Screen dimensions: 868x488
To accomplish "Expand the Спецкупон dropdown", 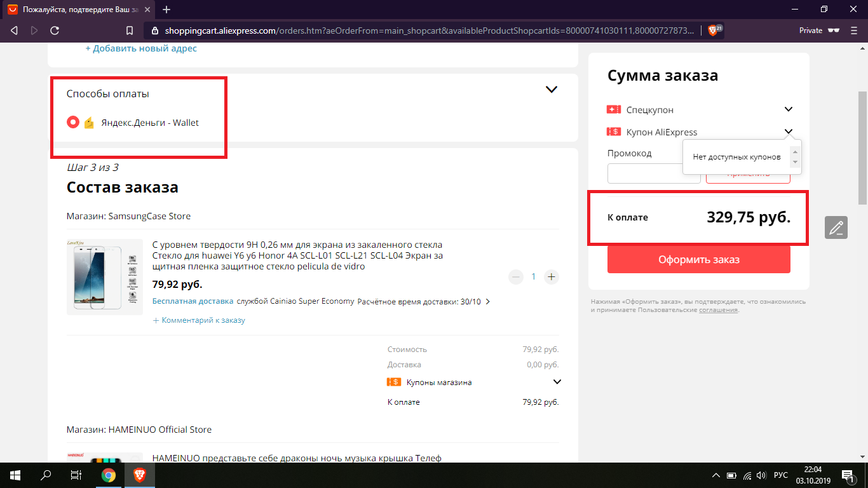I will tap(789, 109).
